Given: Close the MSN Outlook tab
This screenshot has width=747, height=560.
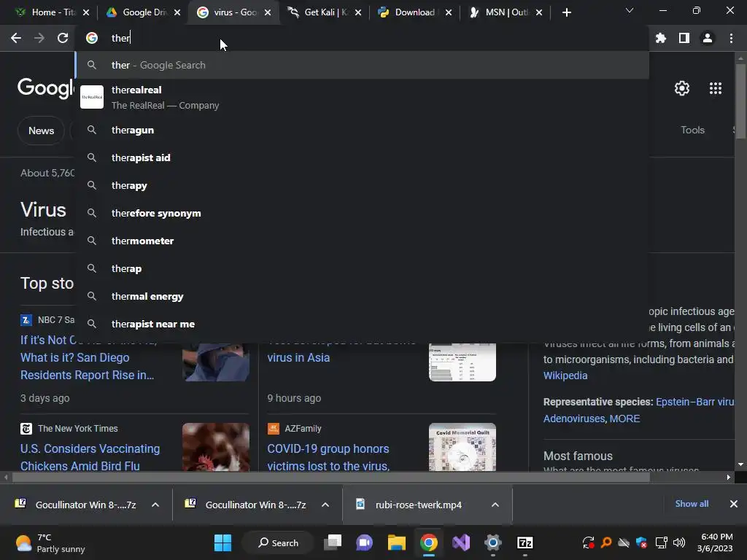Looking at the screenshot, I should point(539,12).
